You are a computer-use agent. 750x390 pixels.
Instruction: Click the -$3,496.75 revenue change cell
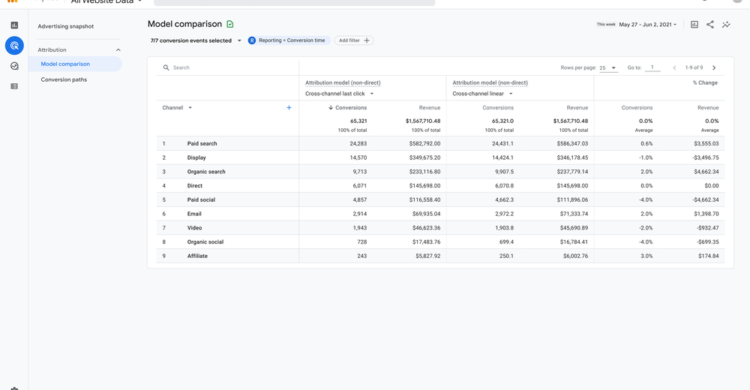(x=706, y=157)
